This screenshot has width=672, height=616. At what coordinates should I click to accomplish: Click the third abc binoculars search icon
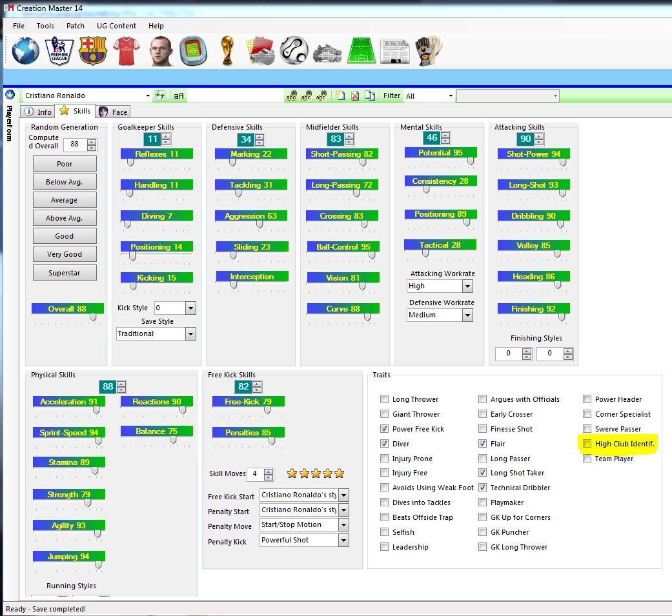(321, 95)
